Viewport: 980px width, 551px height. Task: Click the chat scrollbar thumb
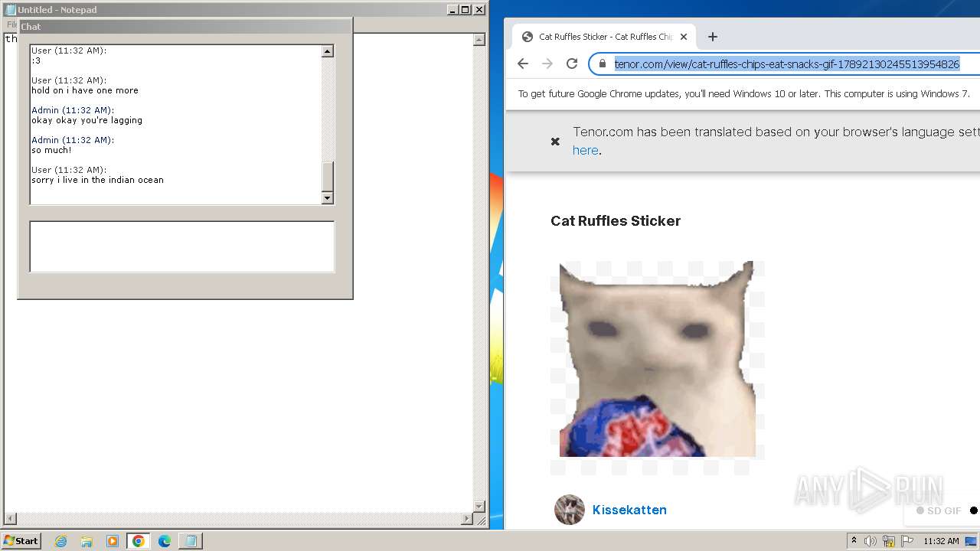328,177
